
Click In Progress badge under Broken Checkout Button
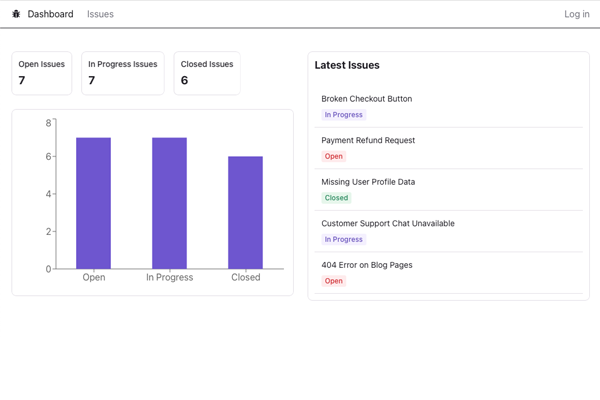click(x=343, y=115)
